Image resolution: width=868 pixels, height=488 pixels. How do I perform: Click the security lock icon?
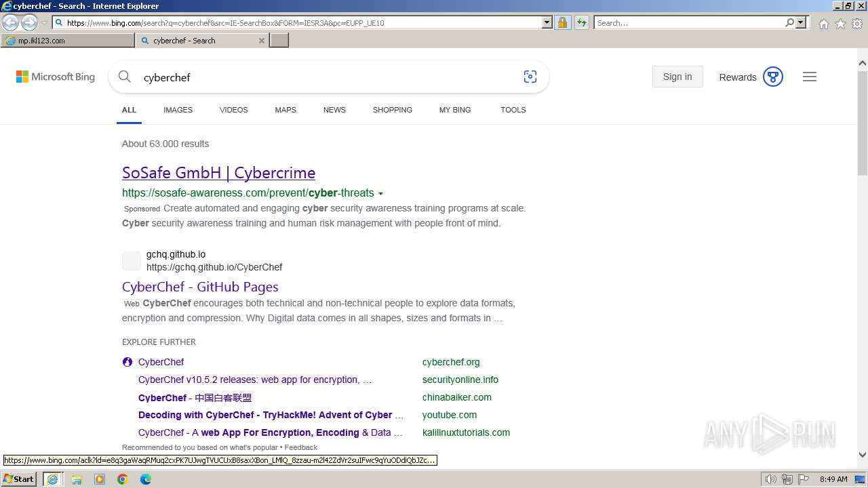pyautogui.click(x=562, y=22)
